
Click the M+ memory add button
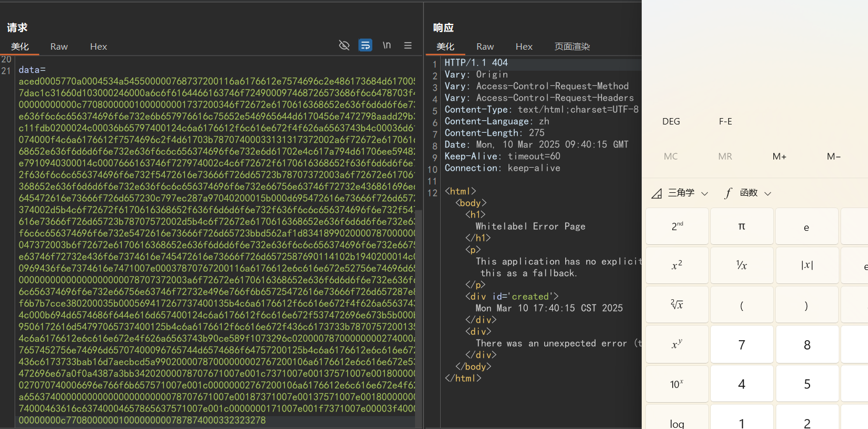tap(780, 157)
